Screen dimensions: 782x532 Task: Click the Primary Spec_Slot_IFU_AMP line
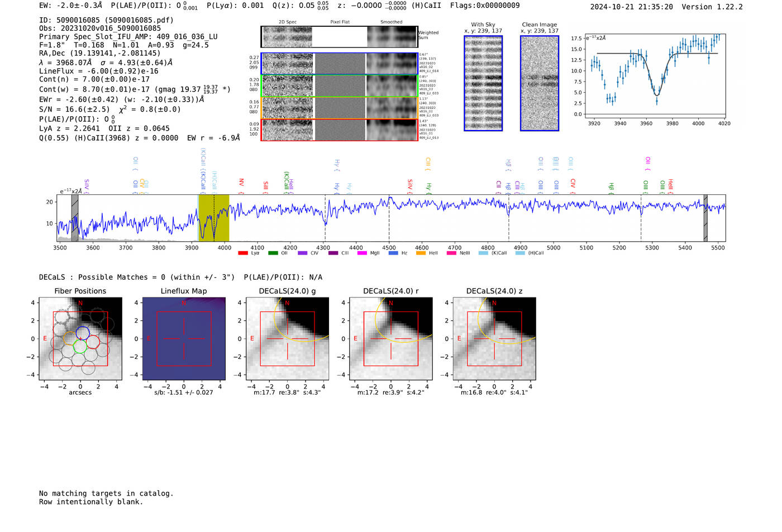point(128,37)
